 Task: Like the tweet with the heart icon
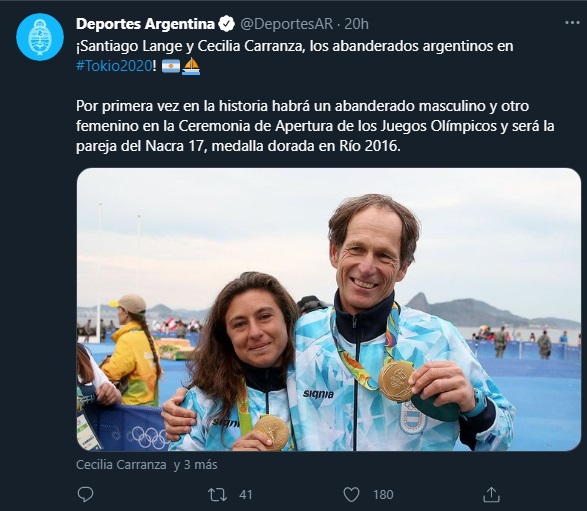(x=352, y=495)
